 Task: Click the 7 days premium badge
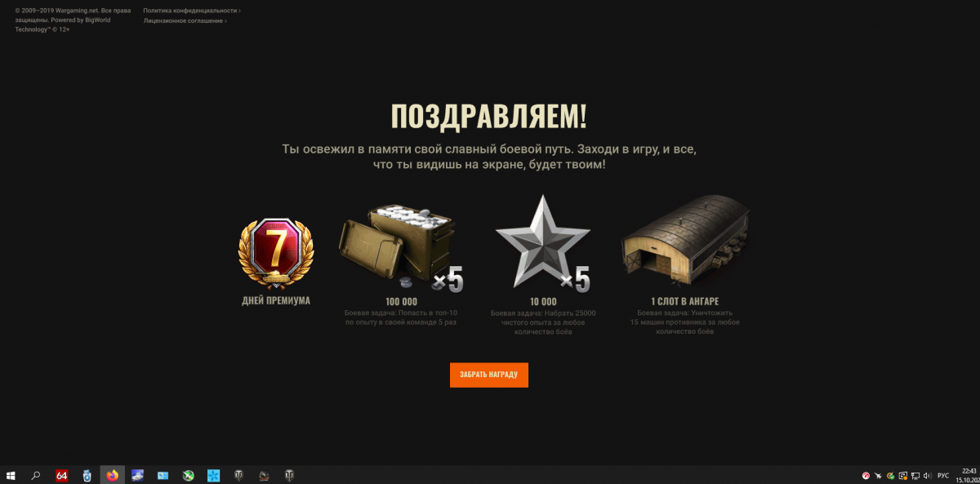pos(276,252)
